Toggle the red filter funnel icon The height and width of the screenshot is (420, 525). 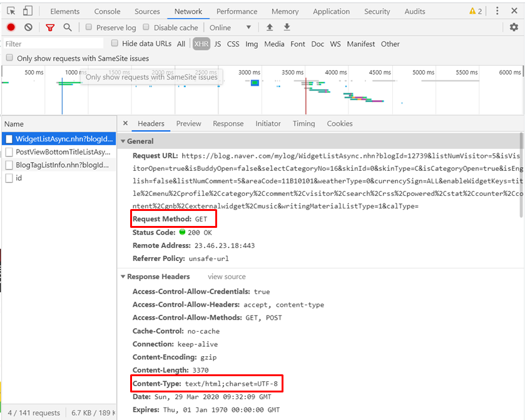(x=50, y=28)
